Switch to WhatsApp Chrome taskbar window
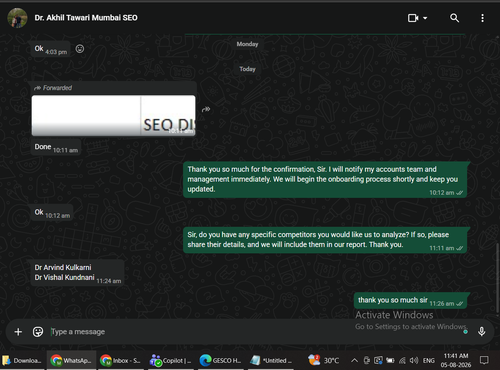The image size is (500, 370). pos(71,360)
